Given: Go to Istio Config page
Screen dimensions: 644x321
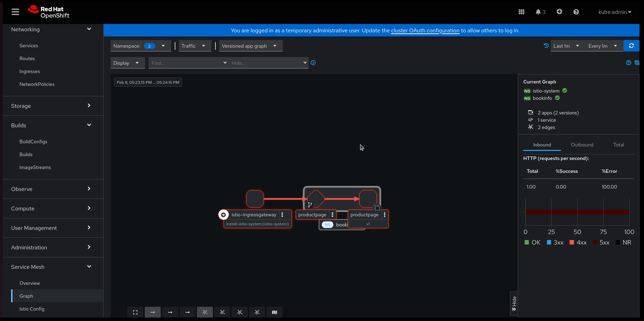Looking at the screenshot, I should pos(32,309).
